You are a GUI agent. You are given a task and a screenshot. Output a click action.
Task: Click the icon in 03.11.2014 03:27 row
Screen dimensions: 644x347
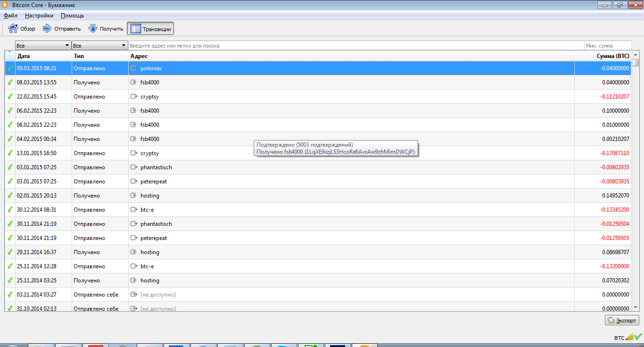point(133,295)
